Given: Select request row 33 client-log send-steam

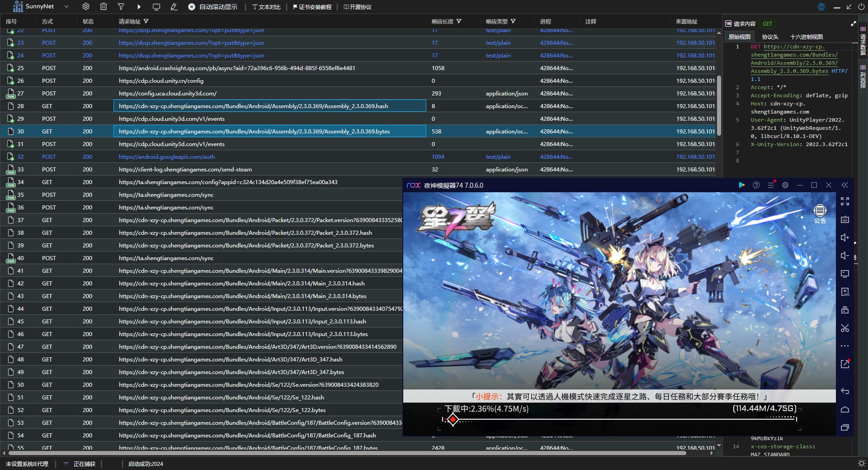Looking at the screenshot, I should pyautogui.click(x=185, y=169).
